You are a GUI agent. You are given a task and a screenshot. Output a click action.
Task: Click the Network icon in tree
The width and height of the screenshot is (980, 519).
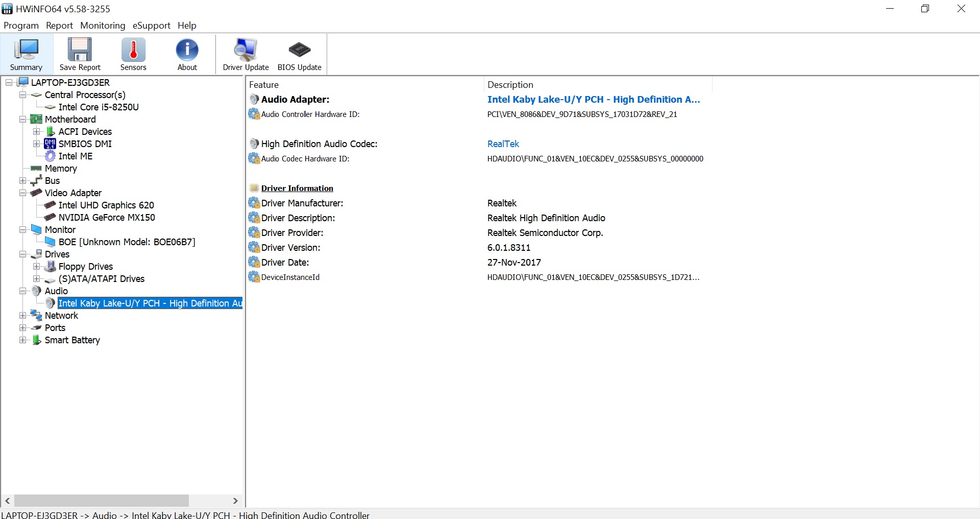point(36,315)
